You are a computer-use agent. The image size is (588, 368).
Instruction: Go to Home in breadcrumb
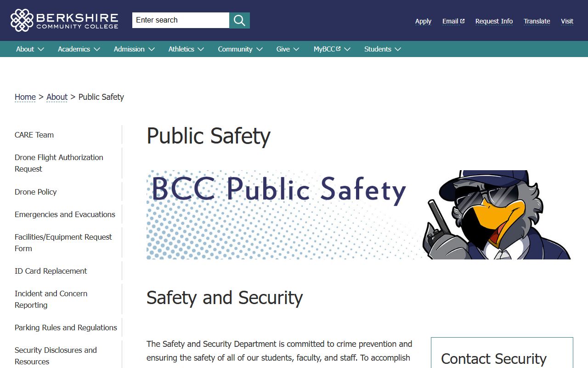coord(25,97)
